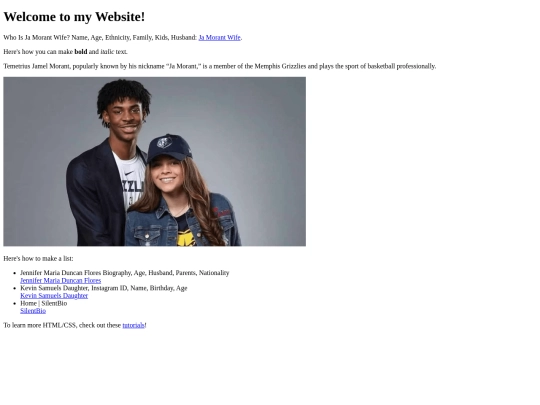540x405 pixels.
Task: Open the Ja Morant Wife link
Action: coord(219,38)
